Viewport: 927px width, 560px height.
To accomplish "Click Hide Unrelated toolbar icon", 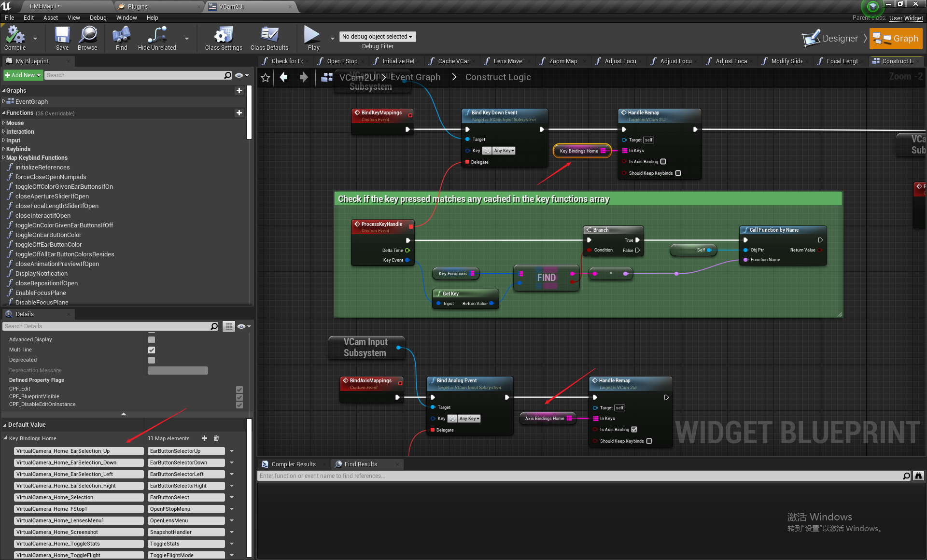I will 157,38.
